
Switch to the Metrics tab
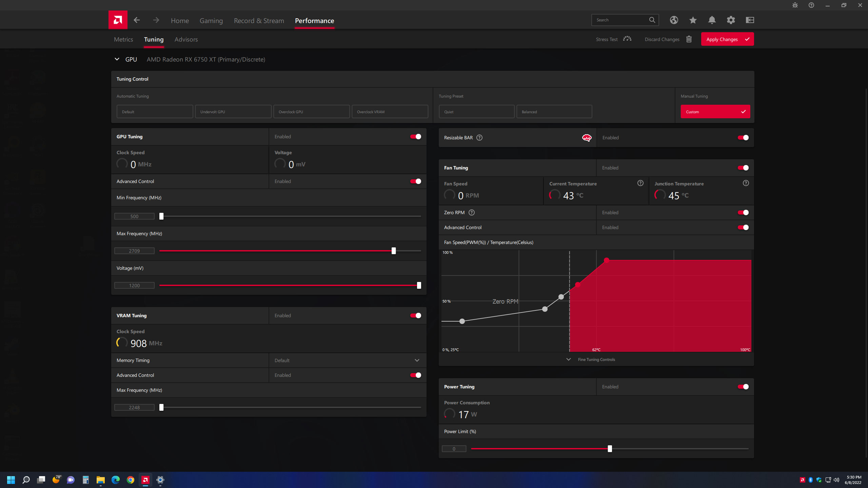click(123, 39)
